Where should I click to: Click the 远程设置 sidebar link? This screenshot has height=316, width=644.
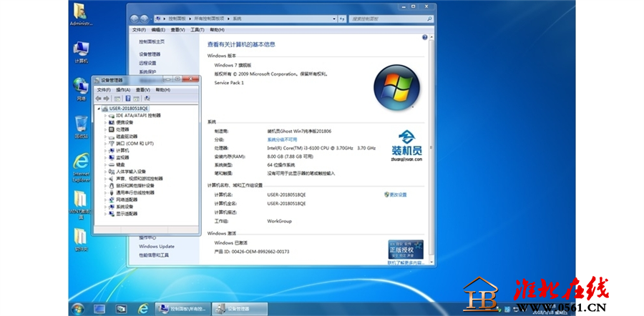coord(147,63)
